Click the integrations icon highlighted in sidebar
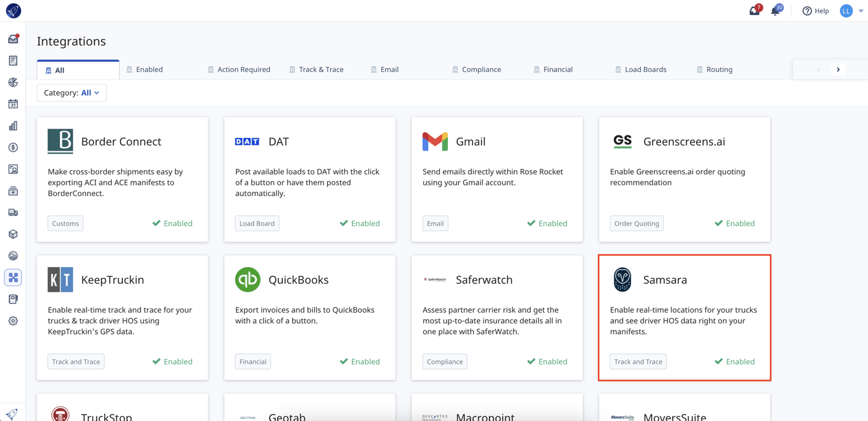 (x=13, y=278)
